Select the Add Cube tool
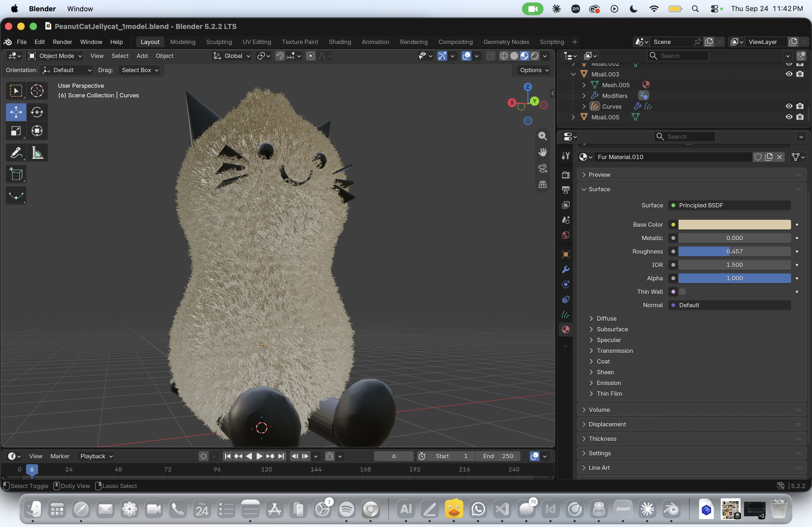Image resolution: width=812 pixels, height=527 pixels. [16, 174]
